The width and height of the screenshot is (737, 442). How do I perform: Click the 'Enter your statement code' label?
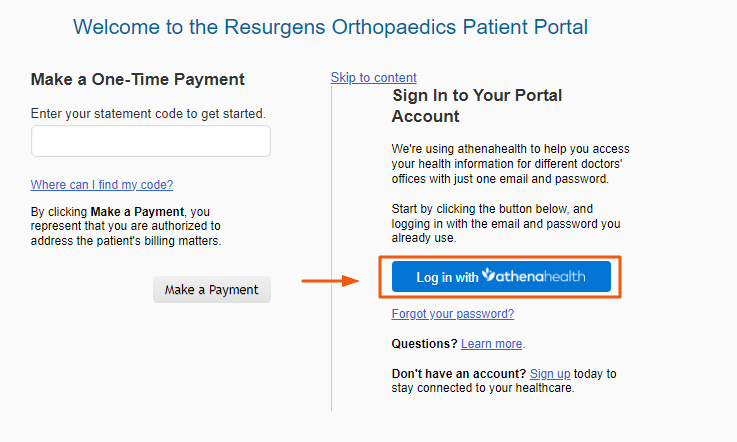point(148,114)
